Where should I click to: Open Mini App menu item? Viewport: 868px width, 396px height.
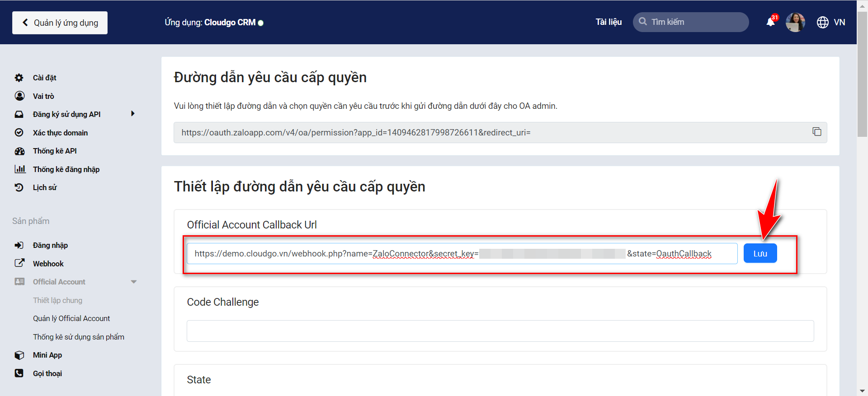coord(47,355)
